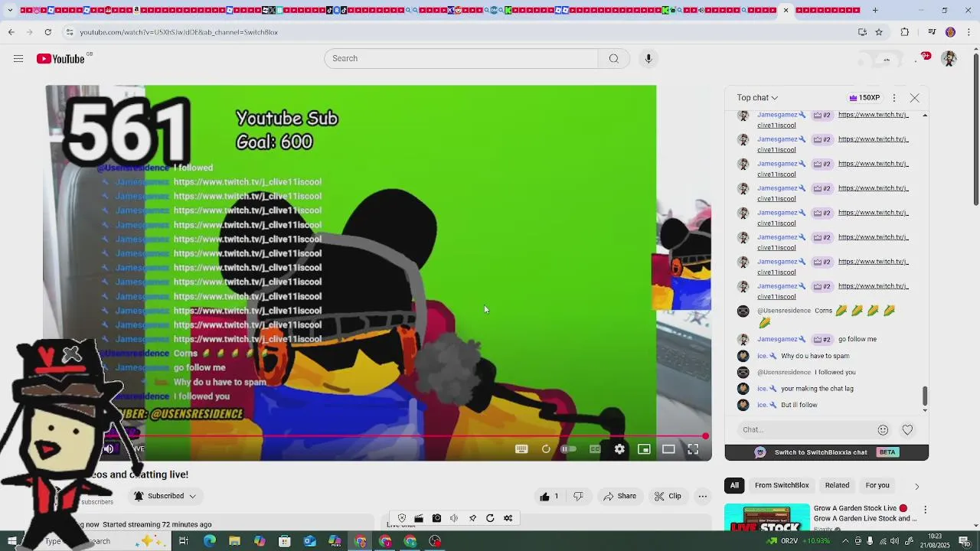Like the video with thumbs up

[549, 497]
